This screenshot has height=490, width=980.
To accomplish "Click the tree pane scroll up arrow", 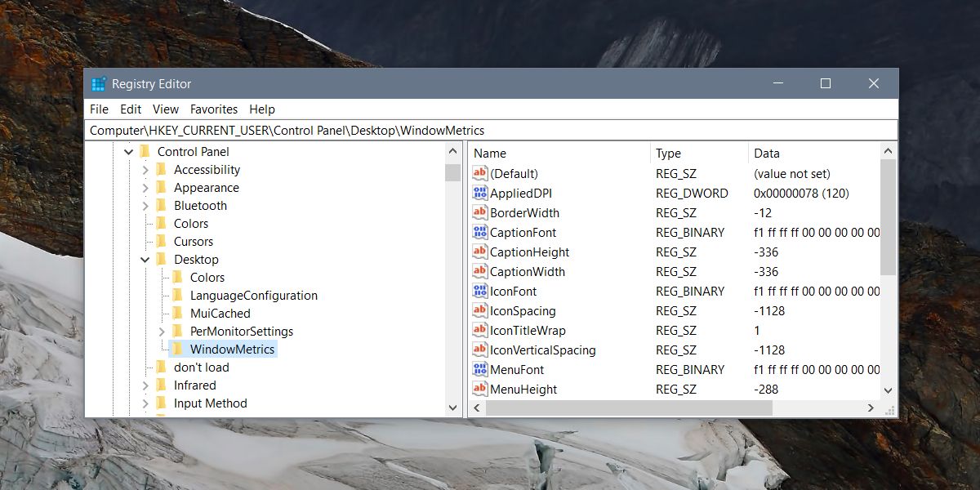I will pos(453,151).
